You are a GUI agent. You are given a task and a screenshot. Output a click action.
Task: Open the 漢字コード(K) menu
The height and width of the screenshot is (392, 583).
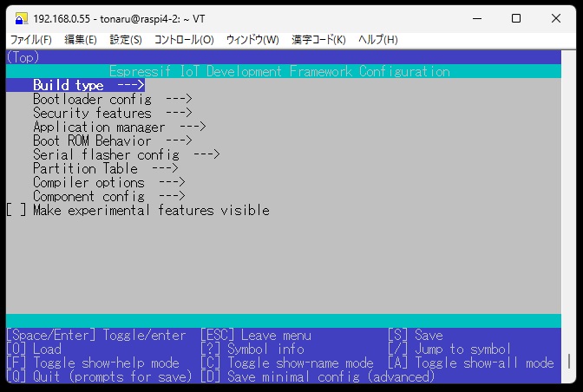pos(318,40)
